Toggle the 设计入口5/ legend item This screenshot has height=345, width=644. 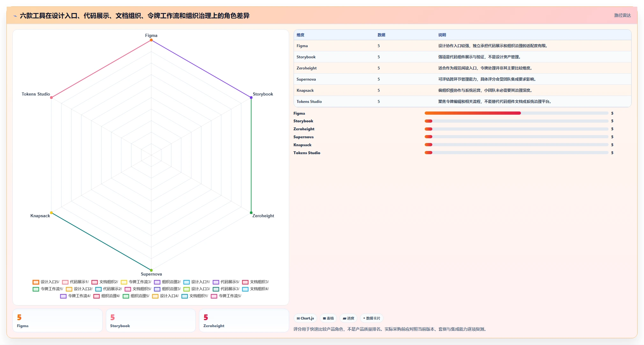(46, 282)
